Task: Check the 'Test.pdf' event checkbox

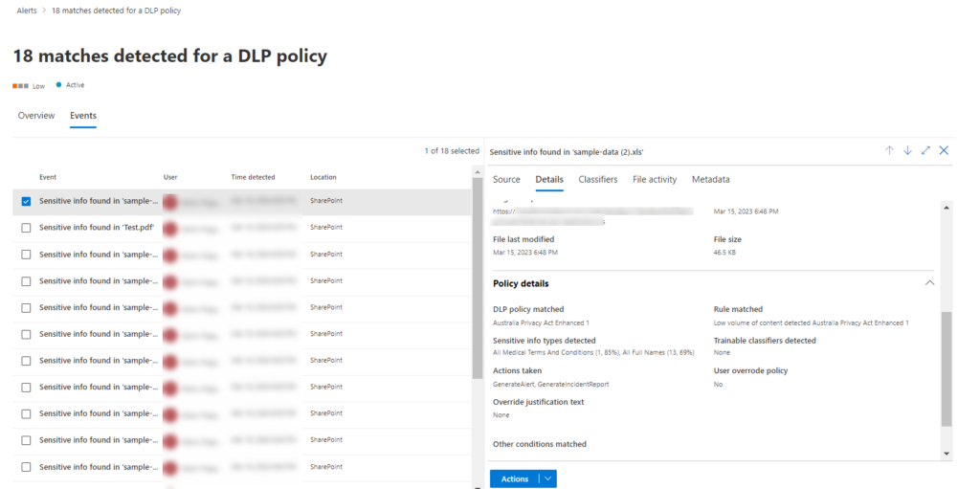Action: click(26, 228)
